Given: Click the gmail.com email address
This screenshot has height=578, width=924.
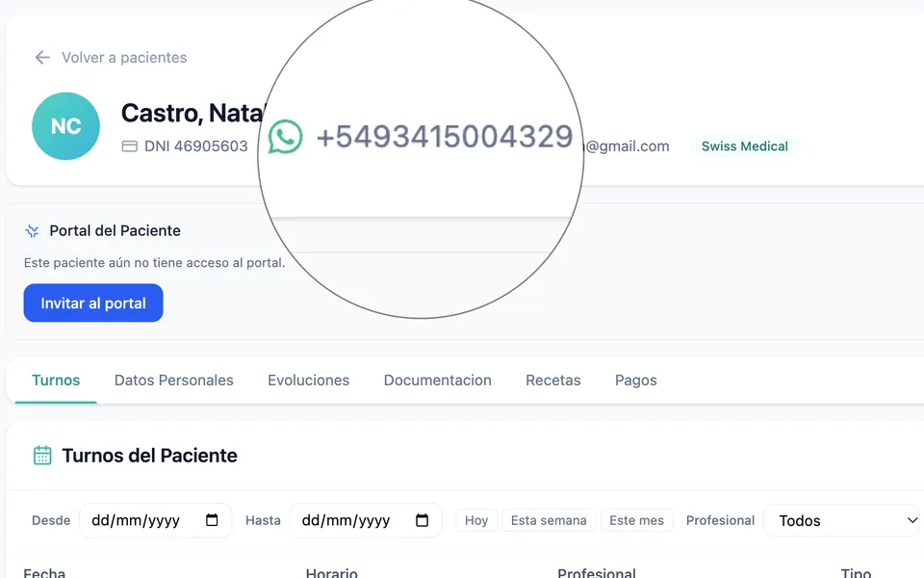Looking at the screenshot, I should coord(627,146).
